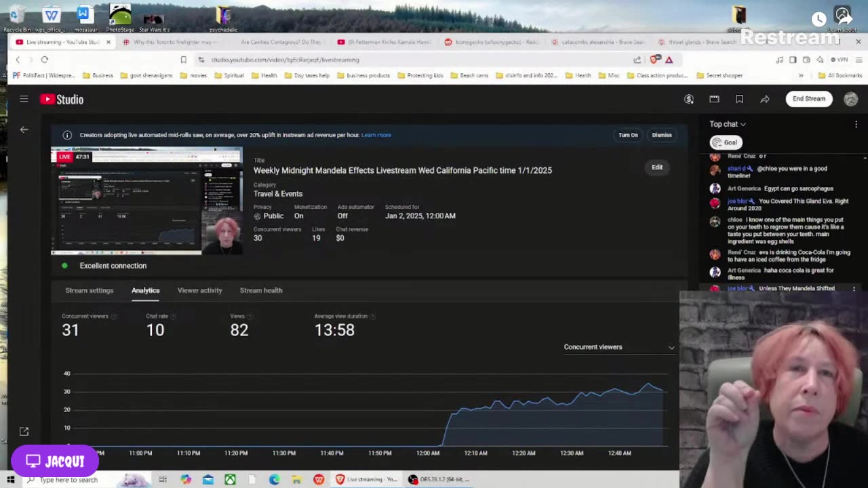
Task: Share the page URL from the address bar
Action: click(x=637, y=60)
